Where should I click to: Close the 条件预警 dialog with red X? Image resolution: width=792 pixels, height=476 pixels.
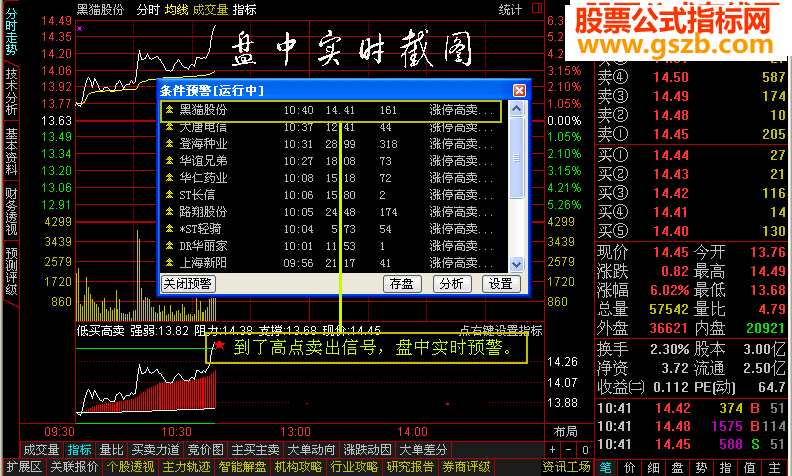pyautogui.click(x=519, y=90)
